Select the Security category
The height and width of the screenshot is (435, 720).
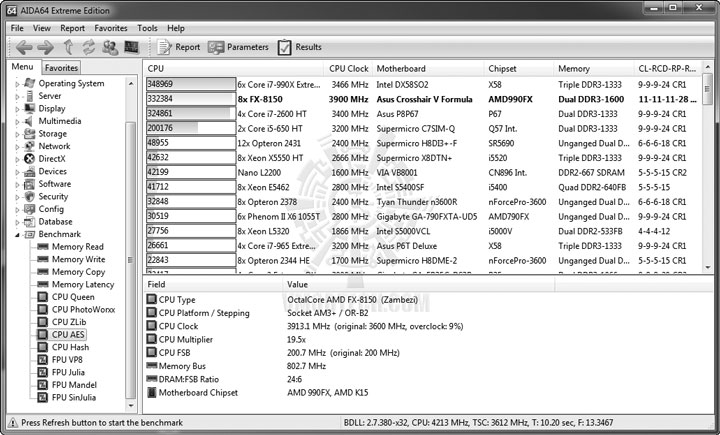click(x=53, y=196)
